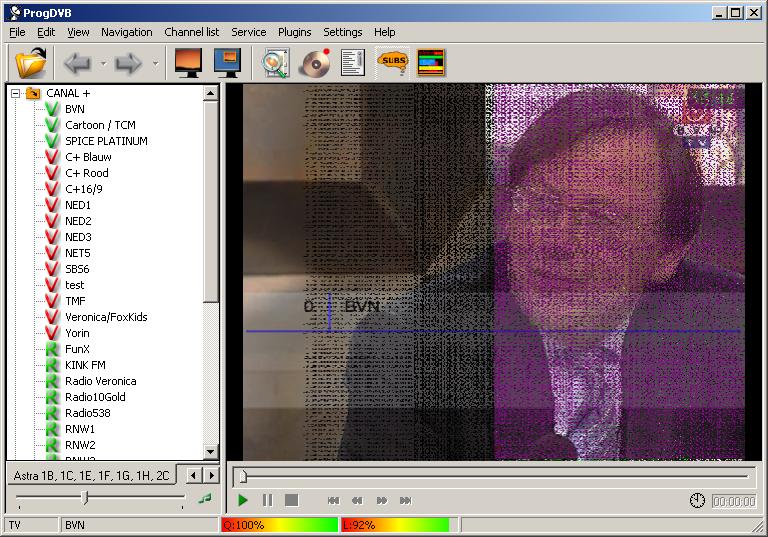Toggle subtitles with the SUBS icon
Image resolution: width=768 pixels, height=537 pixels.
coord(393,63)
